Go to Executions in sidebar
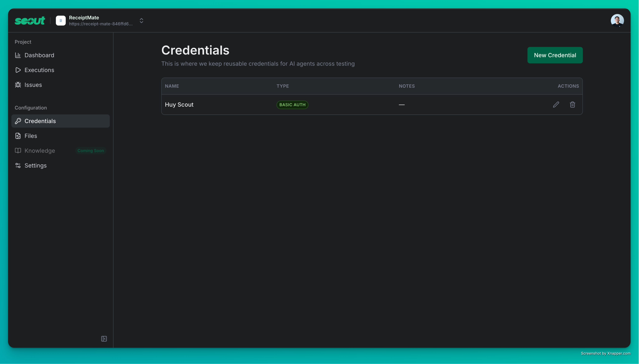The image size is (639, 364). (39, 70)
